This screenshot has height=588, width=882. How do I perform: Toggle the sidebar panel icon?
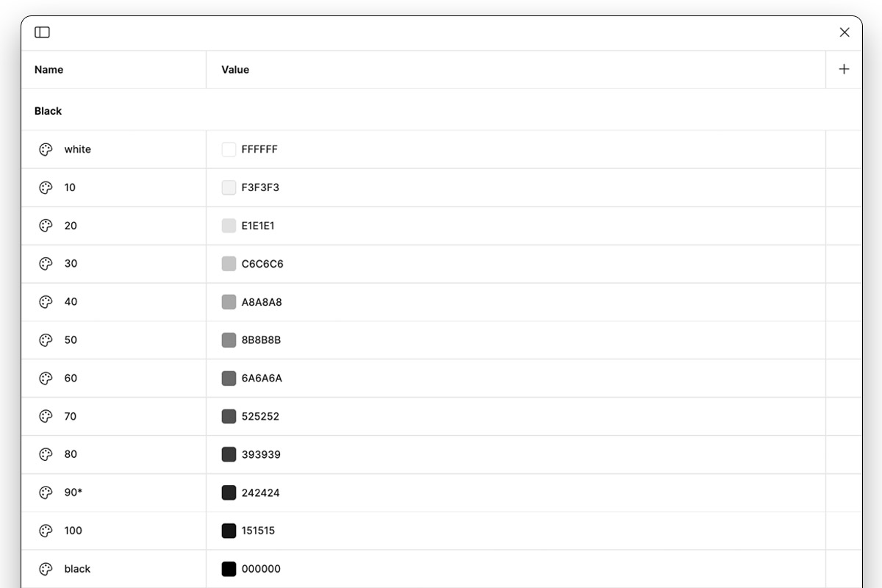(x=43, y=32)
